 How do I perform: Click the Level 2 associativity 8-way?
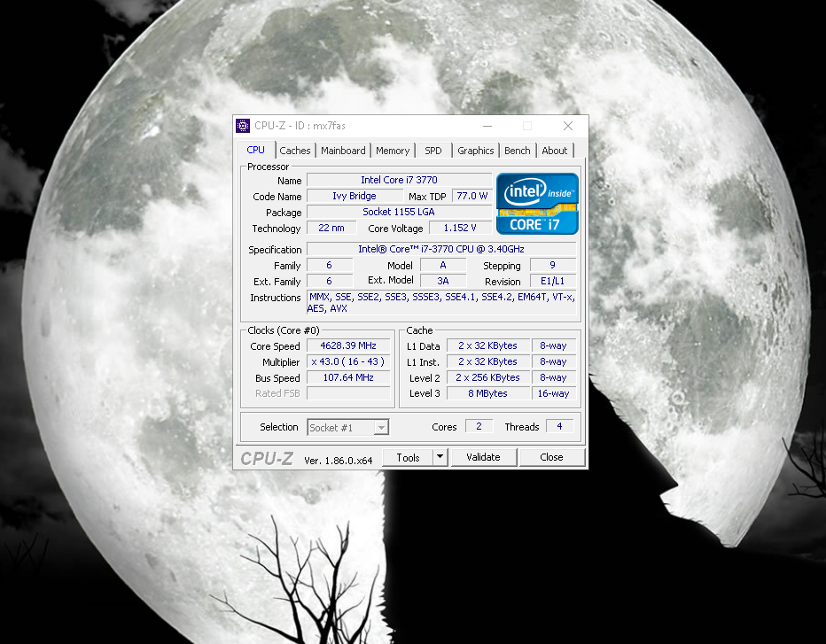tap(554, 377)
